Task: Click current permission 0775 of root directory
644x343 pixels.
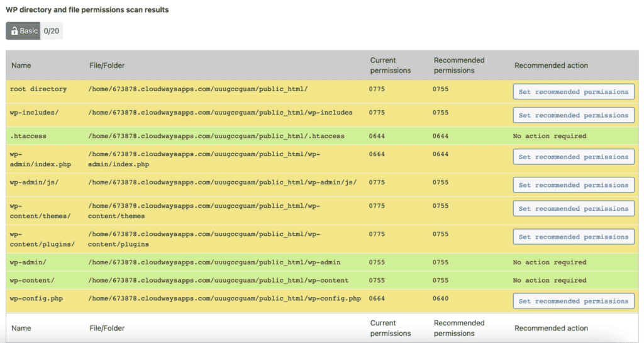Action: [377, 89]
